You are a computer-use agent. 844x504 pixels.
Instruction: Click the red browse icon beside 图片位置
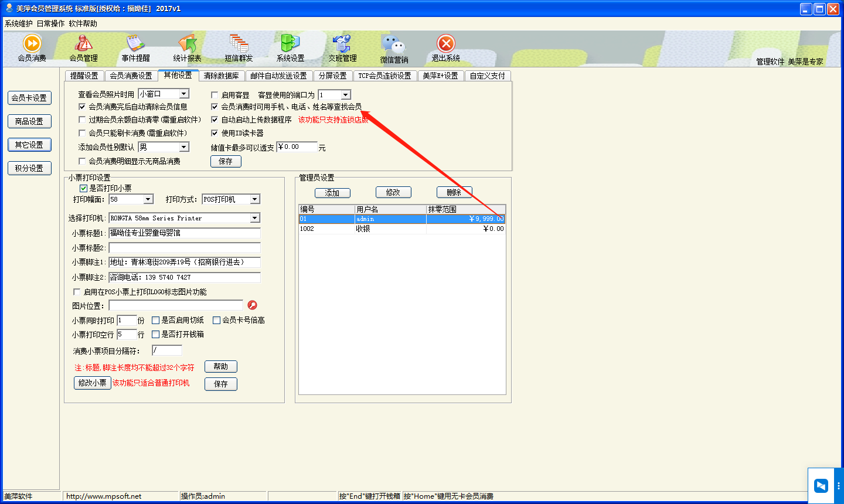pyautogui.click(x=253, y=305)
